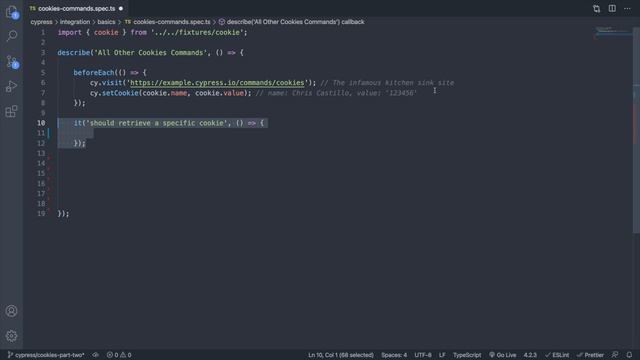Open the errors and warnings counter

point(119,355)
